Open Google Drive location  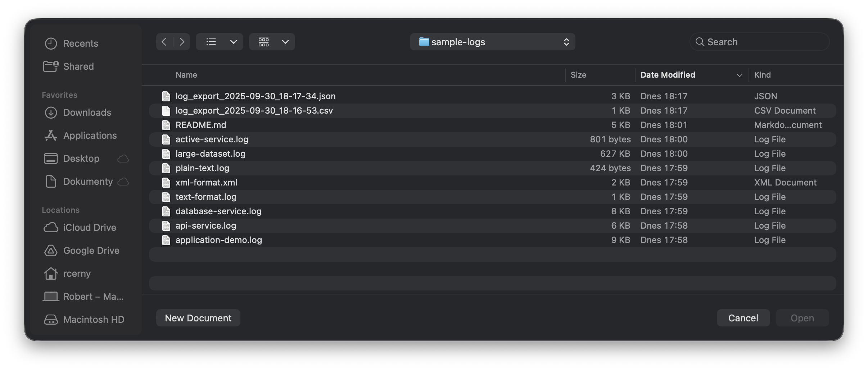pyautogui.click(x=91, y=251)
